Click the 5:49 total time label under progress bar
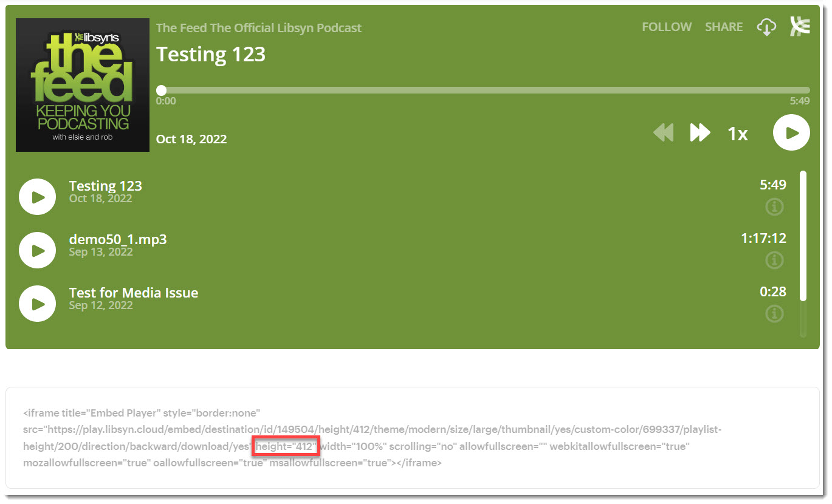Viewport: 832px width, 504px height. [800, 101]
